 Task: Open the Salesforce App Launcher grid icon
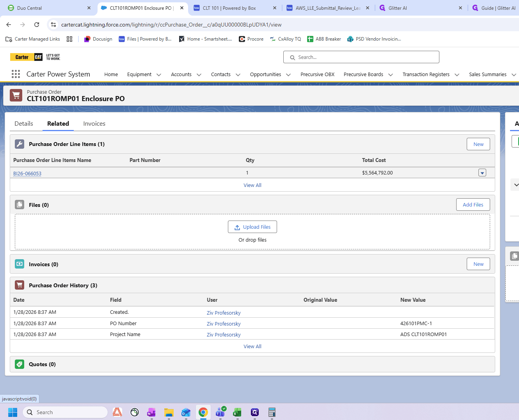coord(16,74)
